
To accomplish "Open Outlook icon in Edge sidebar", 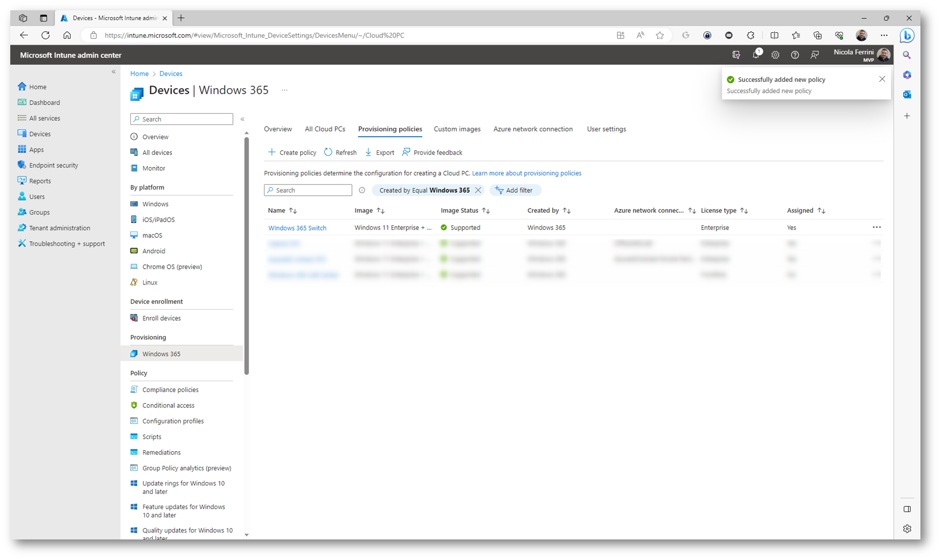I will click(907, 94).
